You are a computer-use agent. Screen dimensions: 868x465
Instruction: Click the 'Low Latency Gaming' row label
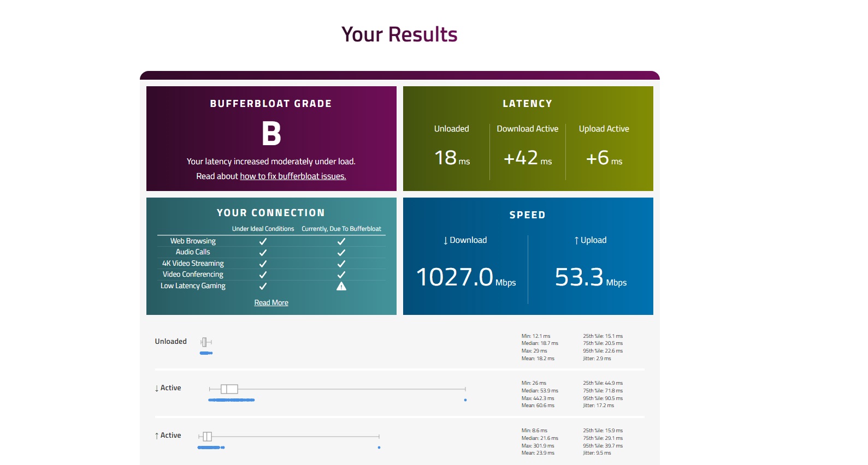click(x=193, y=286)
